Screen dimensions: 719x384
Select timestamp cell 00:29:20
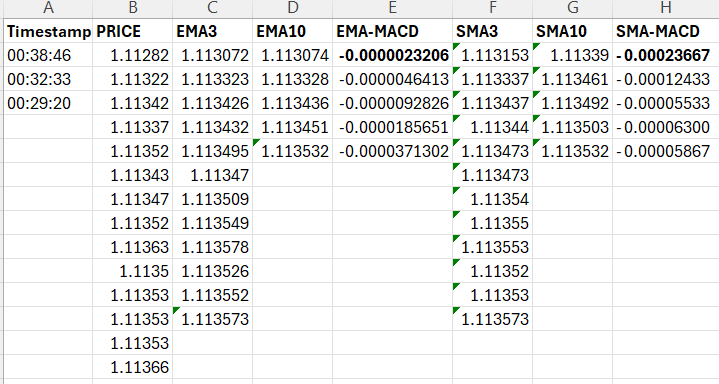[x=48, y=103]
